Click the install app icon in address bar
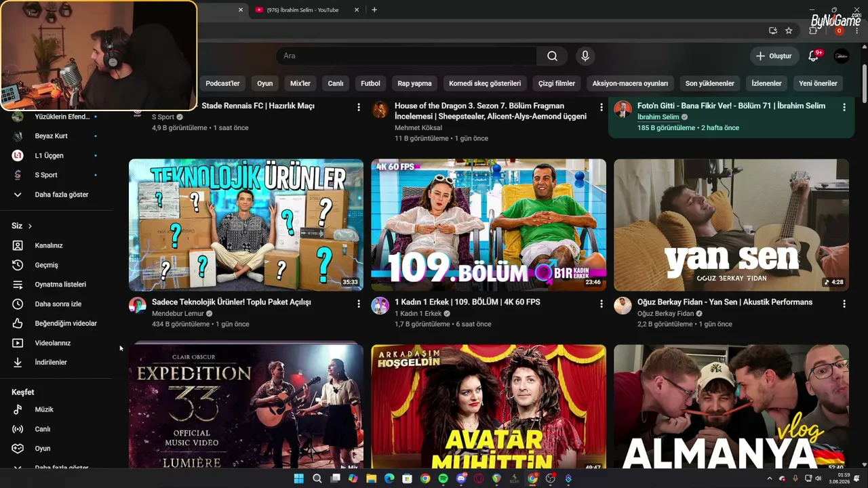 (x=772, y=30)
